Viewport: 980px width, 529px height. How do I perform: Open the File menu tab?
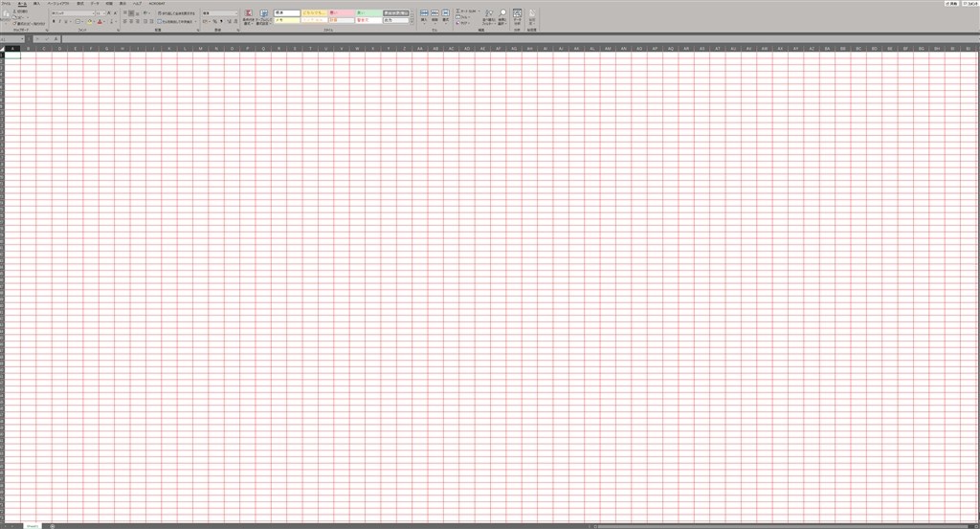6,4
